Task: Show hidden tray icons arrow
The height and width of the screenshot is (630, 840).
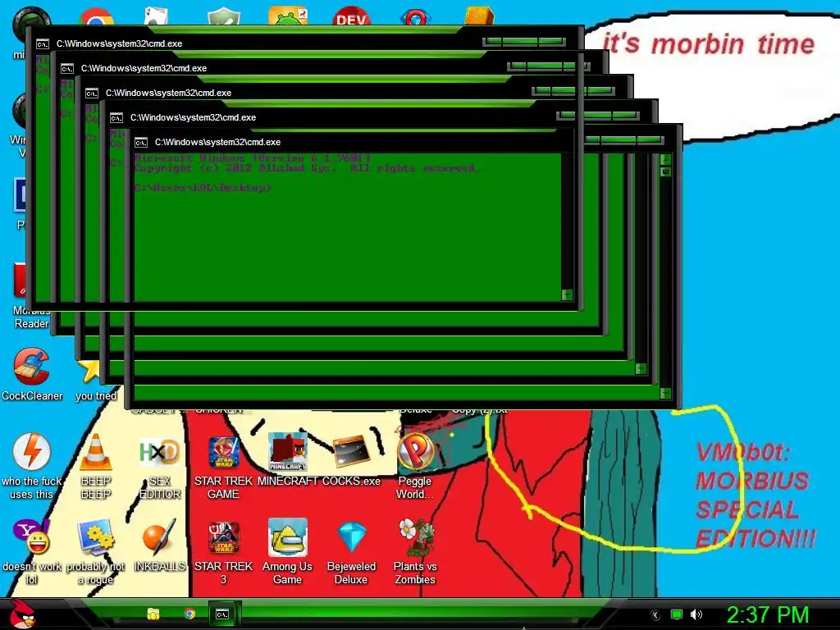Action: coord(655,615)
